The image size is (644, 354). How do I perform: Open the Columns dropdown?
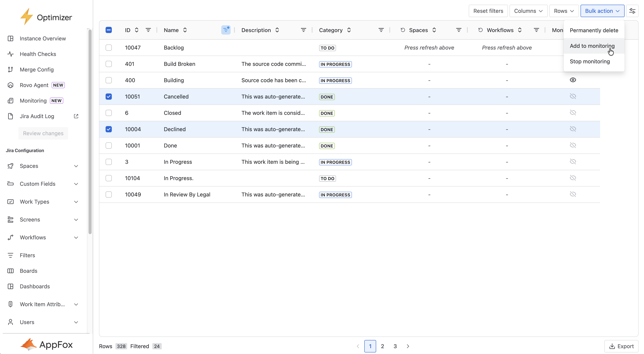coord(528,11)
